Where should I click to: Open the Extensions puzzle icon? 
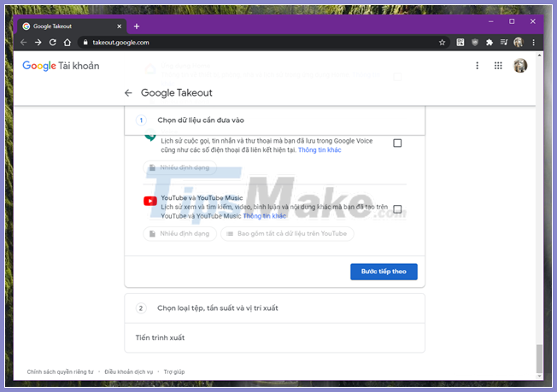coord(490,42)
